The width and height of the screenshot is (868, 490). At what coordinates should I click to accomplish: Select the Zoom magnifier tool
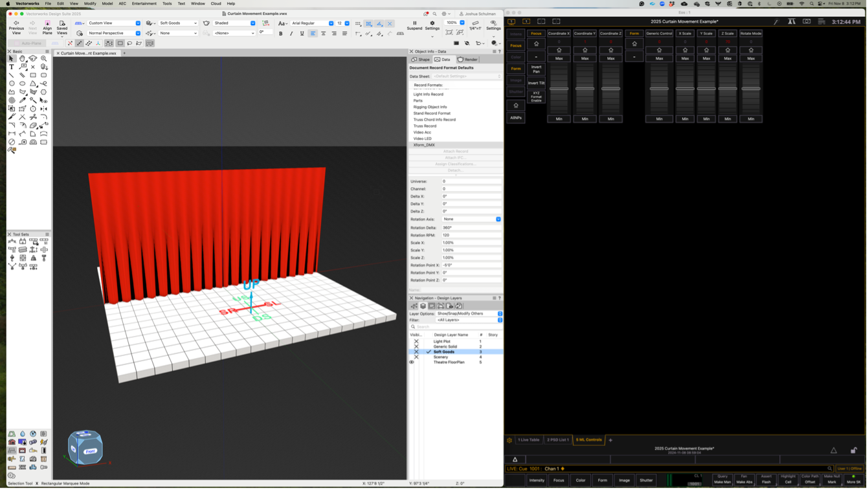coord(43,58)
